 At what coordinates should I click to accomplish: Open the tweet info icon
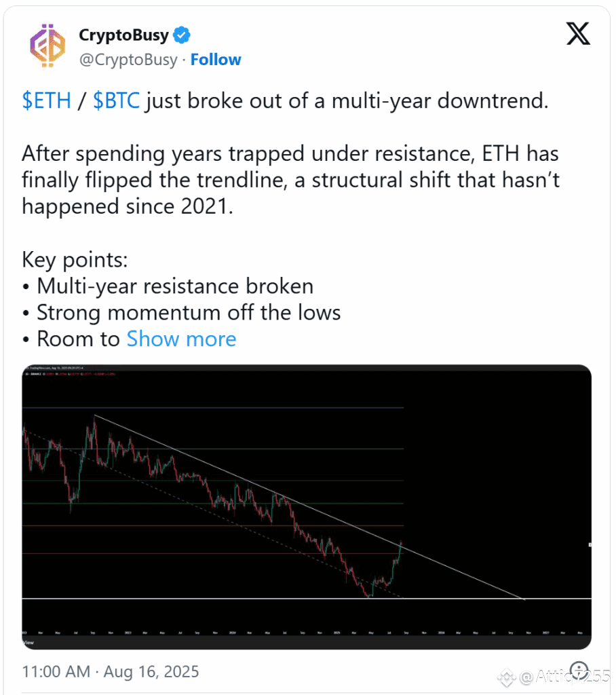tap(579, 670)
